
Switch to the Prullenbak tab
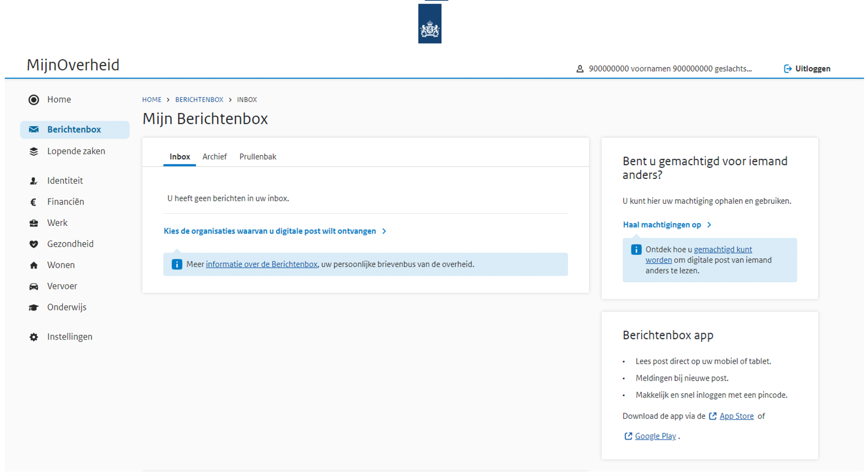coord(258,157)
